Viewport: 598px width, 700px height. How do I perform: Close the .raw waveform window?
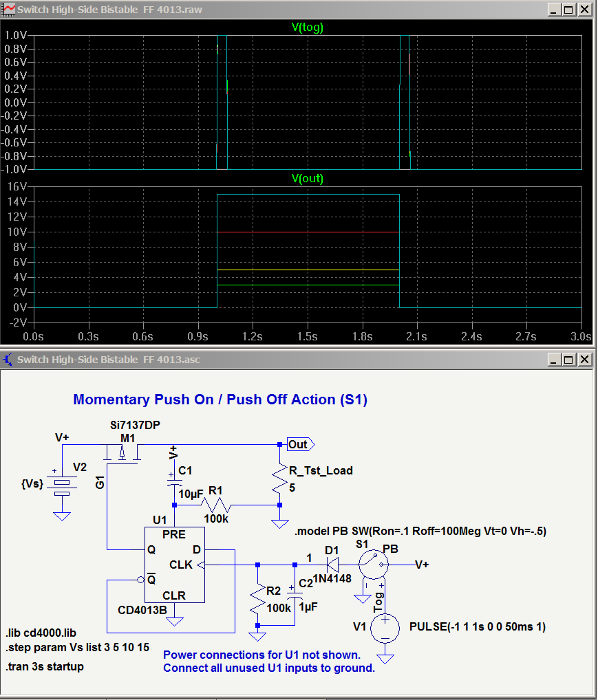(584, 10)
